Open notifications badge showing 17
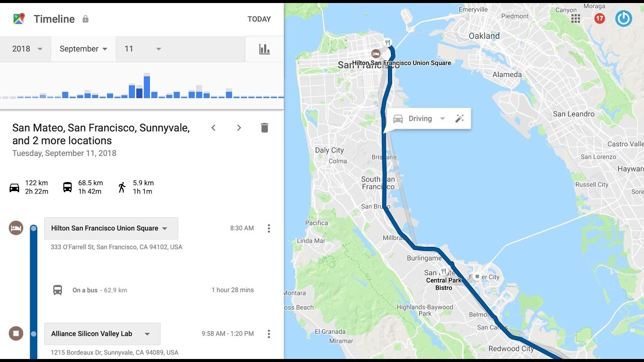Viewport: 644px width, 362px height. (x=599, y=19)
